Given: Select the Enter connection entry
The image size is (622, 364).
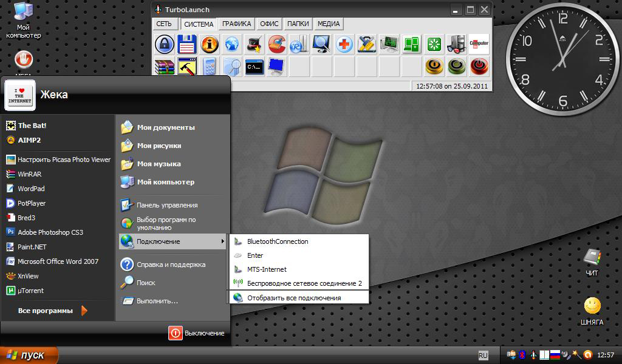Looking at the screenshot, I should coord(299,255).
